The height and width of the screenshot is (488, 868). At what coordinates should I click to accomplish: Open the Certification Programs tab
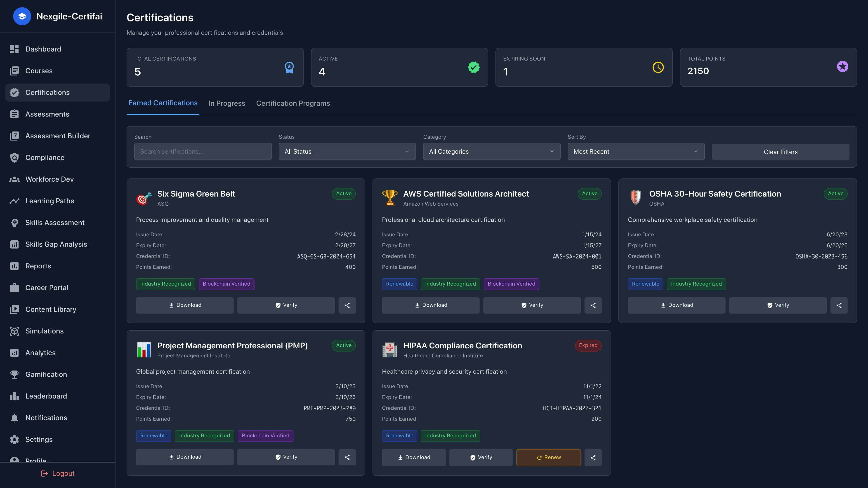click(x=293, y=103)
